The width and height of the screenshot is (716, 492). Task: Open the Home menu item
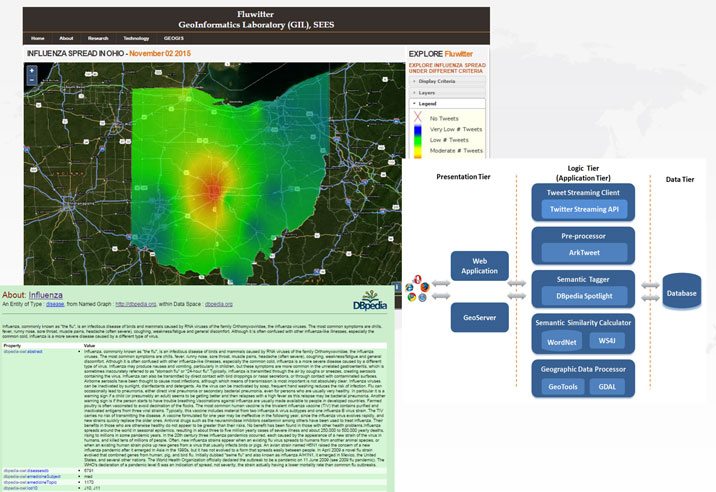click(x=38, y=38)
